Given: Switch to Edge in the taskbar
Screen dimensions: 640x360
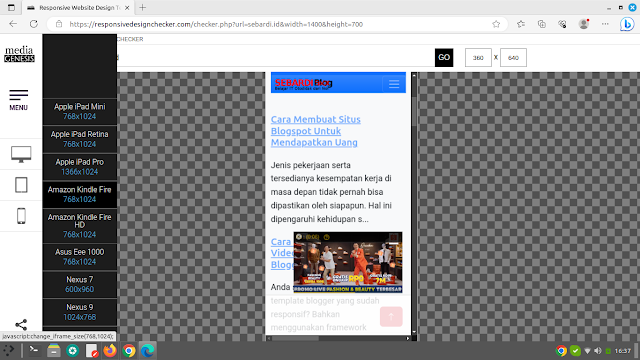Looking at the screenshot, I should pyautogui.click(x=147, y=350).
